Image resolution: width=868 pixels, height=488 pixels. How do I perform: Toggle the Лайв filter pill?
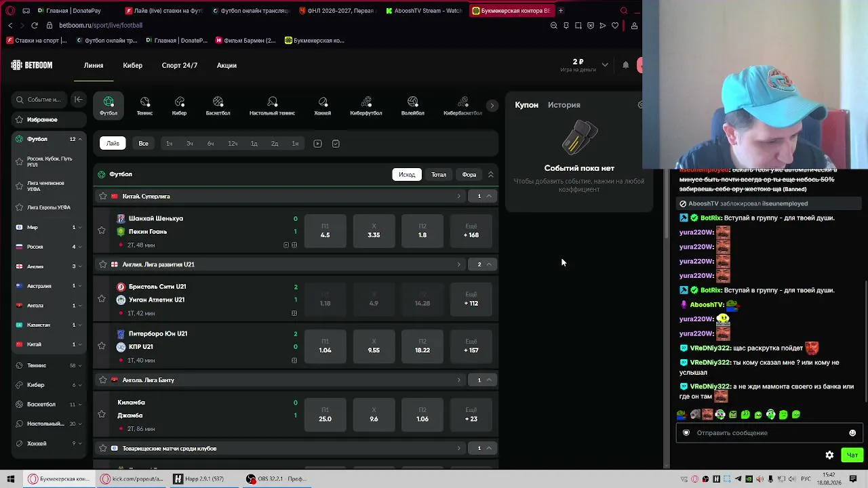point(113,144)
